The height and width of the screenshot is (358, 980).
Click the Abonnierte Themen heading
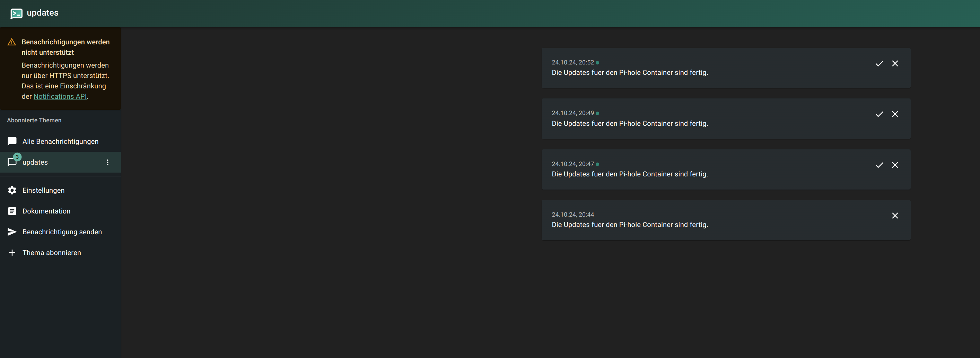click(34, 120)
